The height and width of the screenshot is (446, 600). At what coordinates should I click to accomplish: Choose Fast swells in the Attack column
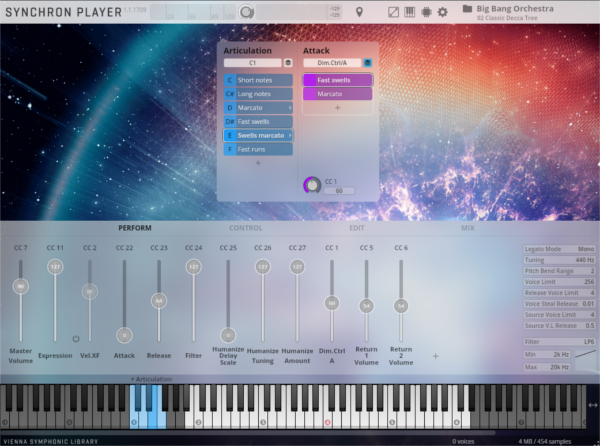[x=338, y=80]
